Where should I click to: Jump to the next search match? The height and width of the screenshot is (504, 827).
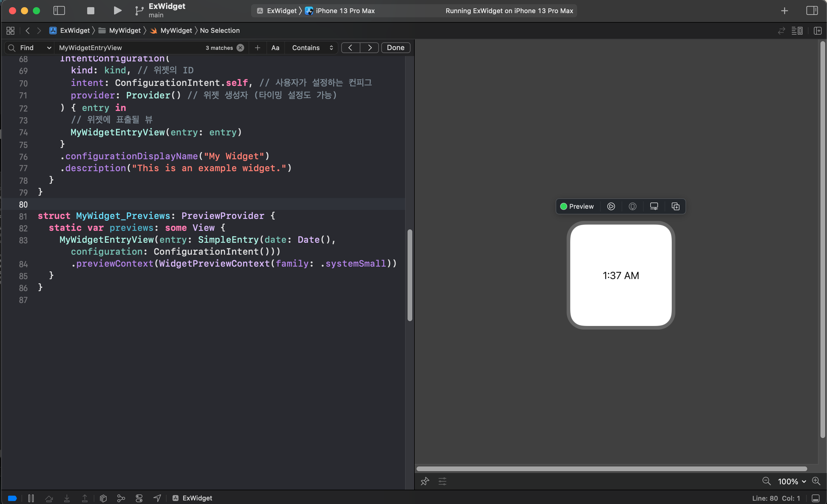click(370, 48)
